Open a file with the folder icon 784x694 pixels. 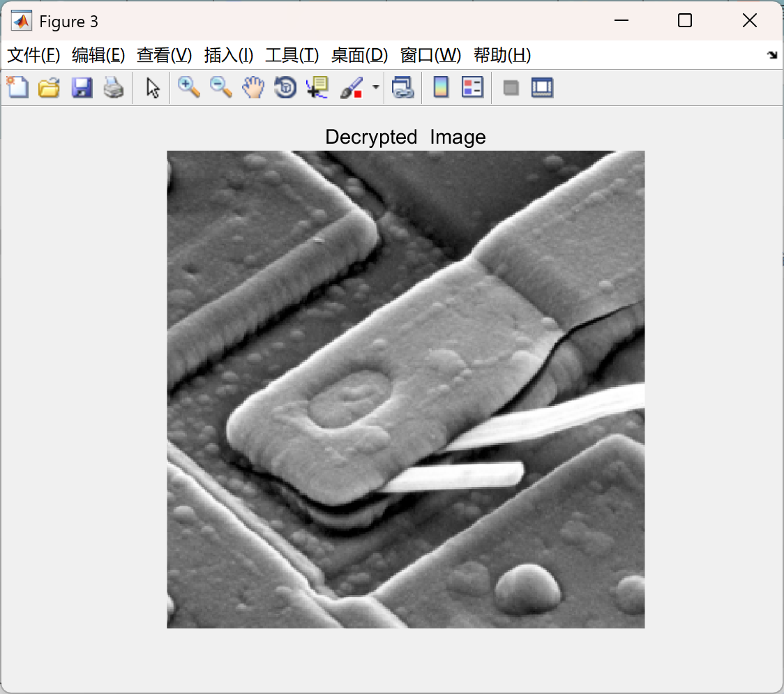(49, 87)
